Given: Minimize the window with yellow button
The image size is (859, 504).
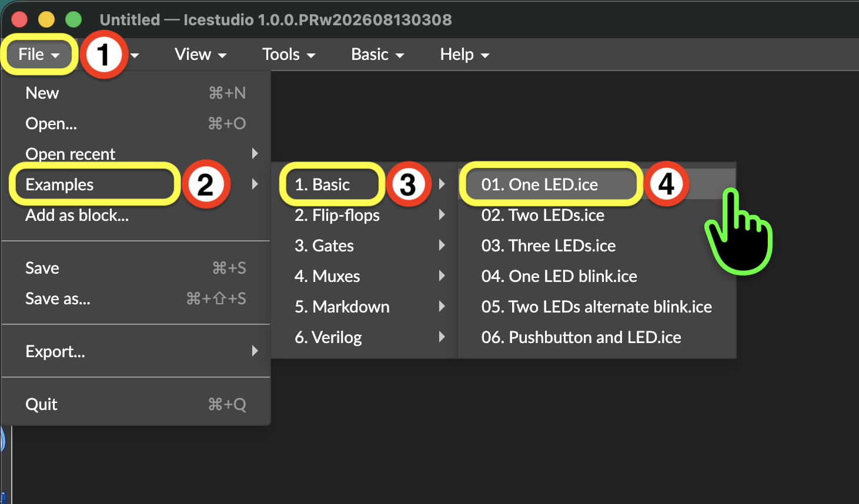Looking at the screenshot, I should pos(46,19).
